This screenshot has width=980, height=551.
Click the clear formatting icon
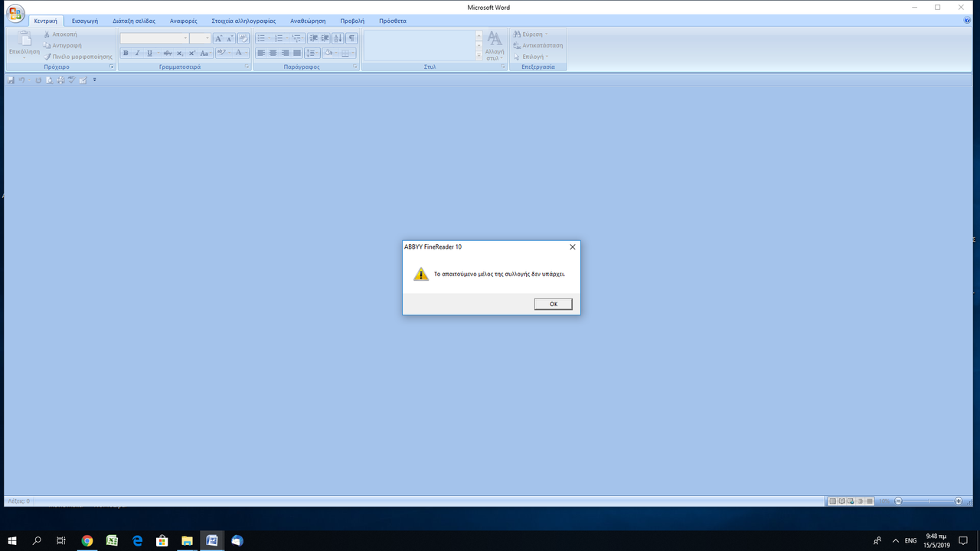[243, 38]
